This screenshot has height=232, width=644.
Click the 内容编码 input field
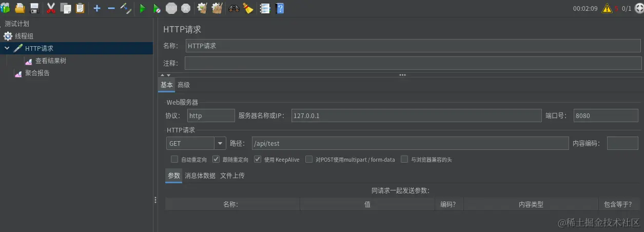coord(622,144)
